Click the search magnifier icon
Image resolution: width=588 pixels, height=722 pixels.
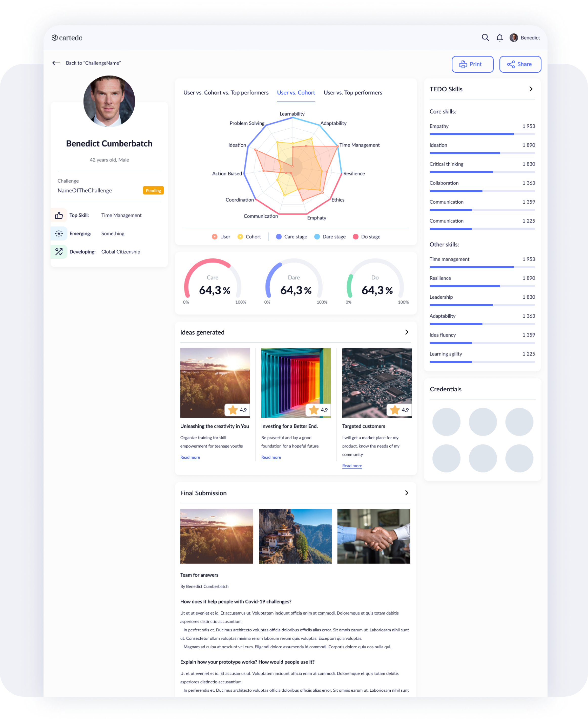485,38
